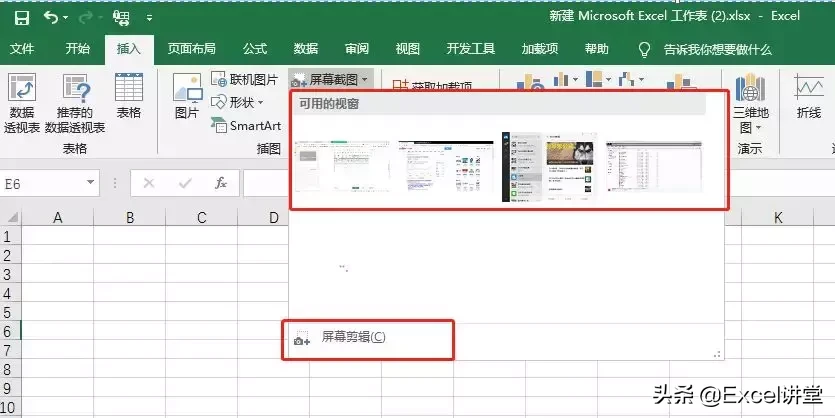Open the 公式 tab

coord(255,49)
